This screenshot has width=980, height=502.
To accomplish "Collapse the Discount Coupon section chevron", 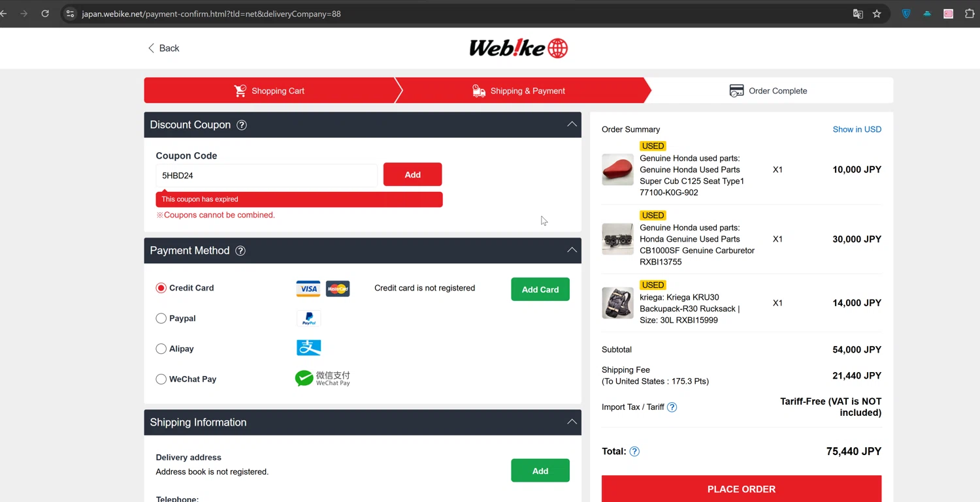I will pyautogui.click(x=572, y=124).
